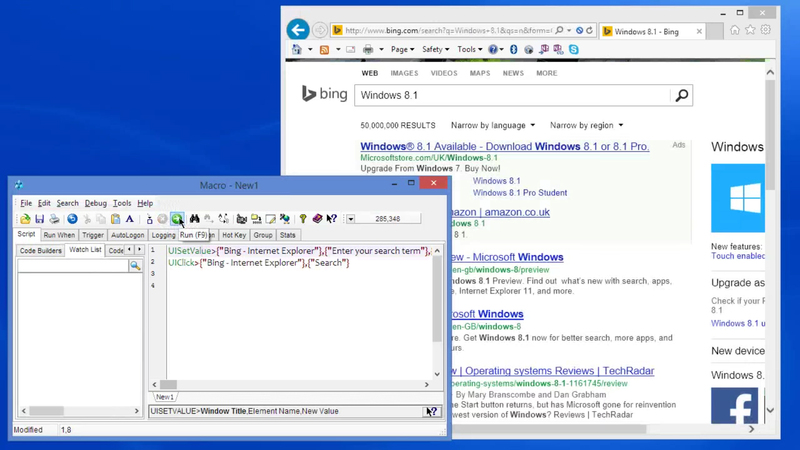Open the Narrow by region dropdown
Screen dimensions: 800x450
coord(586,126)
